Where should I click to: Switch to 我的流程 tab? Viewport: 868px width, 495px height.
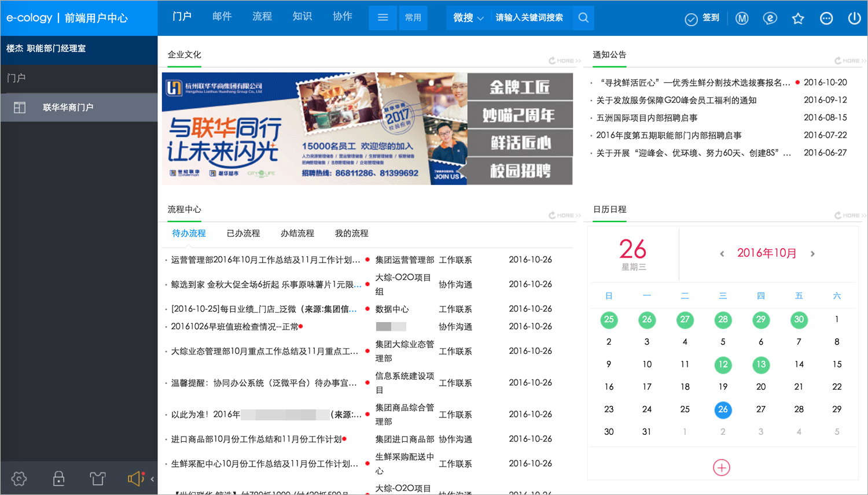352,234
